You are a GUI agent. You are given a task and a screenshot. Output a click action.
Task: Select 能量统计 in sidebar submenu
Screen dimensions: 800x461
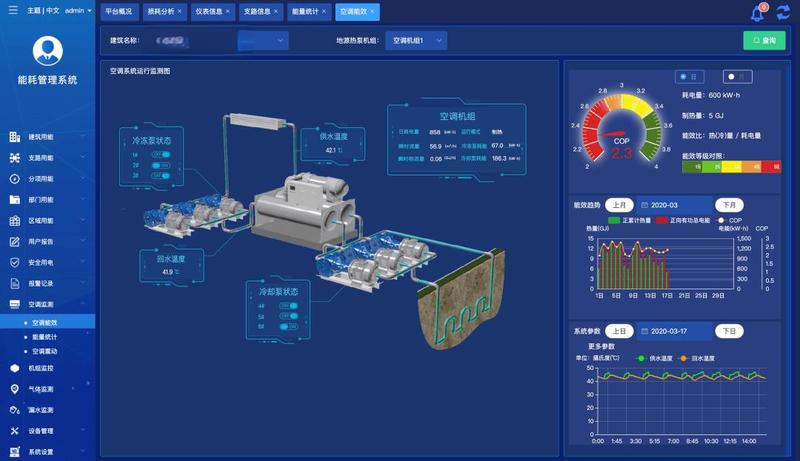click(x=45, y=337)
